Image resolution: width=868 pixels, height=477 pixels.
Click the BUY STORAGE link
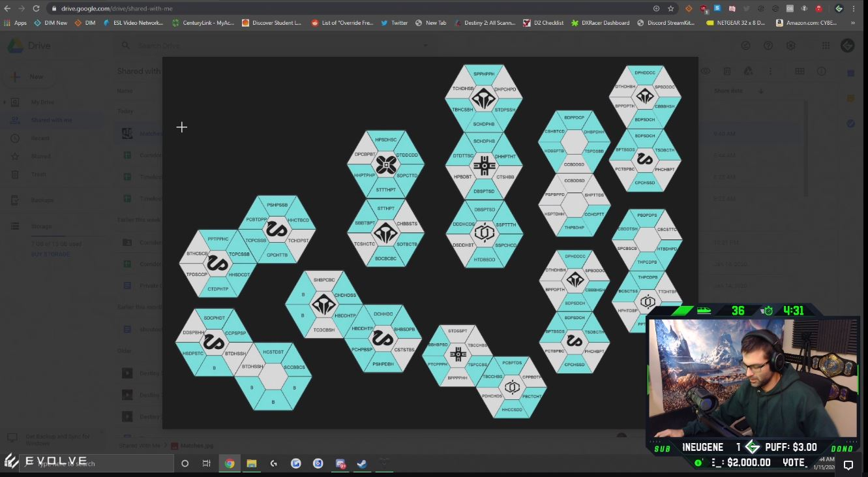click(52, 254)
